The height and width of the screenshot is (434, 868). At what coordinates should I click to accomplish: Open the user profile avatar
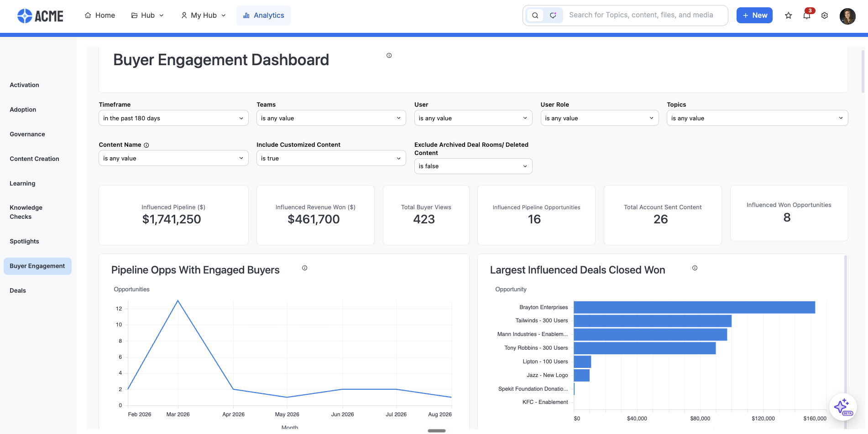coord(847,16)
